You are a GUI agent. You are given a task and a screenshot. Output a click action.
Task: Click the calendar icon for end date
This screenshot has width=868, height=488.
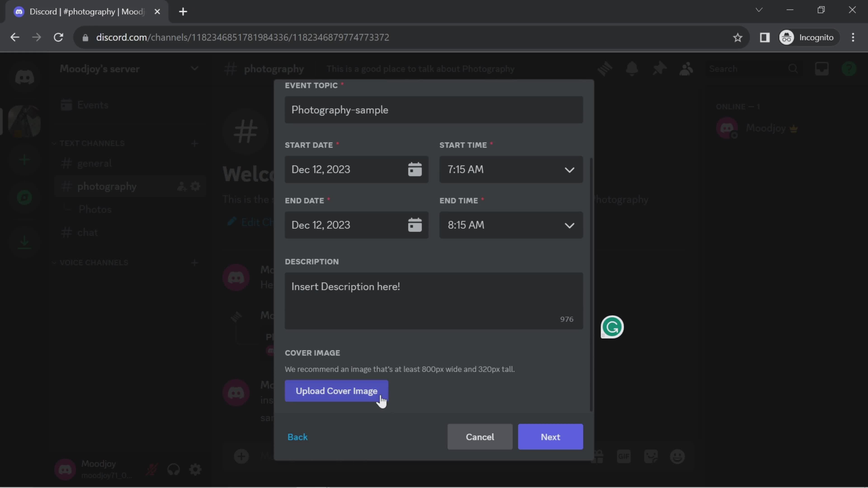(415, 225)
